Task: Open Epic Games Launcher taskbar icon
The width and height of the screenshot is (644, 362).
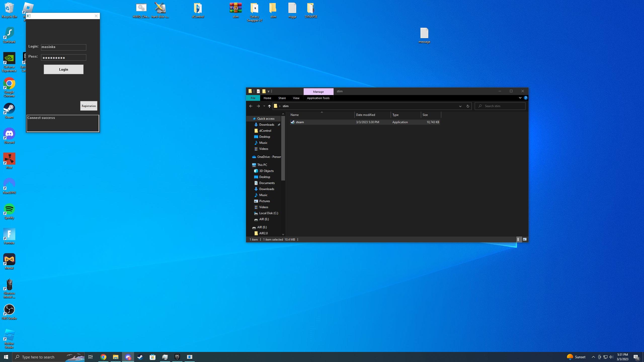Action: tap(177, 357)
